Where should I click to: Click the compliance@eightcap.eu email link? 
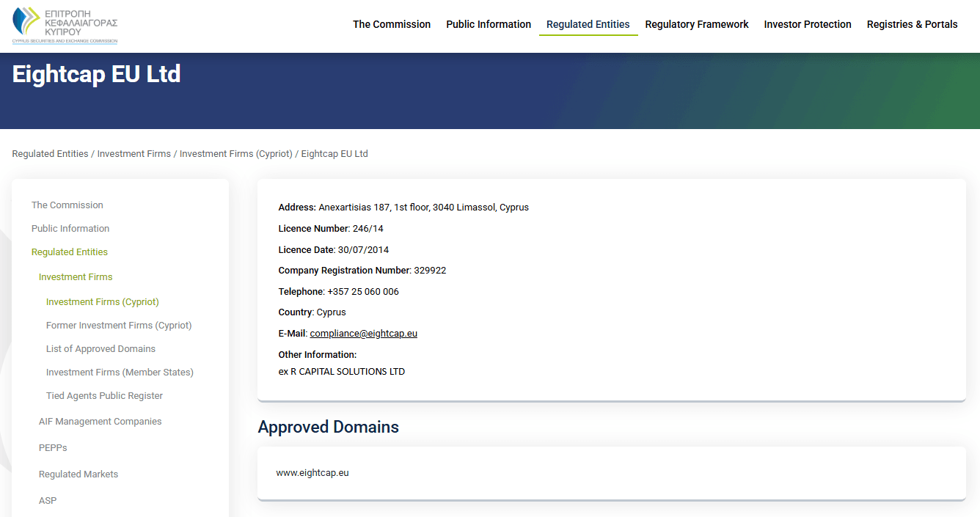point(364,334)
